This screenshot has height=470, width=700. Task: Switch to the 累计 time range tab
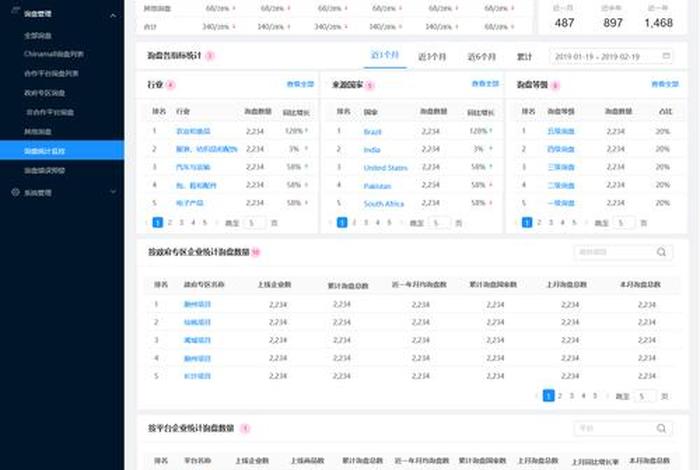pyautogui.click(x=525, y=57)
